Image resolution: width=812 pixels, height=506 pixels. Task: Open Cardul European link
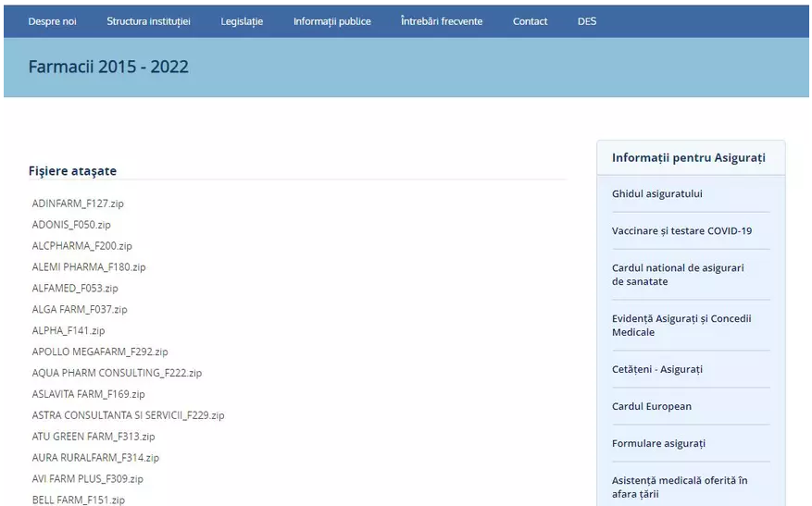click(x=652, y=407)
